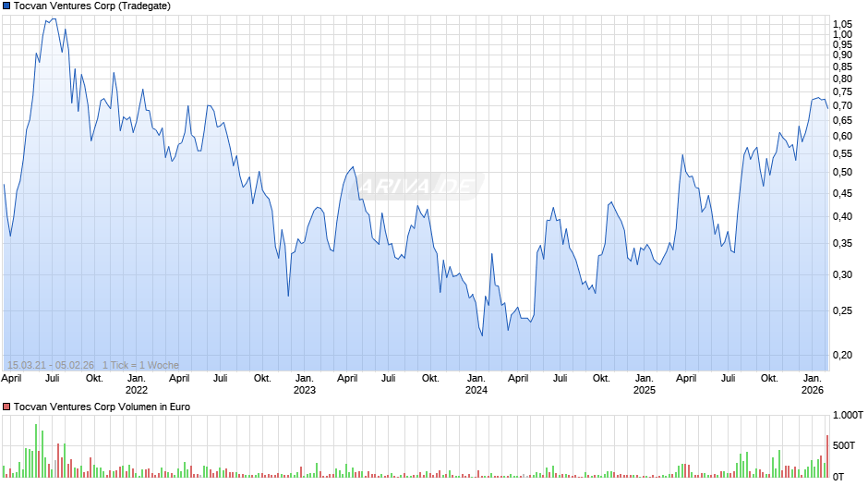Click the 0,45 price axis label

[842, 193]
